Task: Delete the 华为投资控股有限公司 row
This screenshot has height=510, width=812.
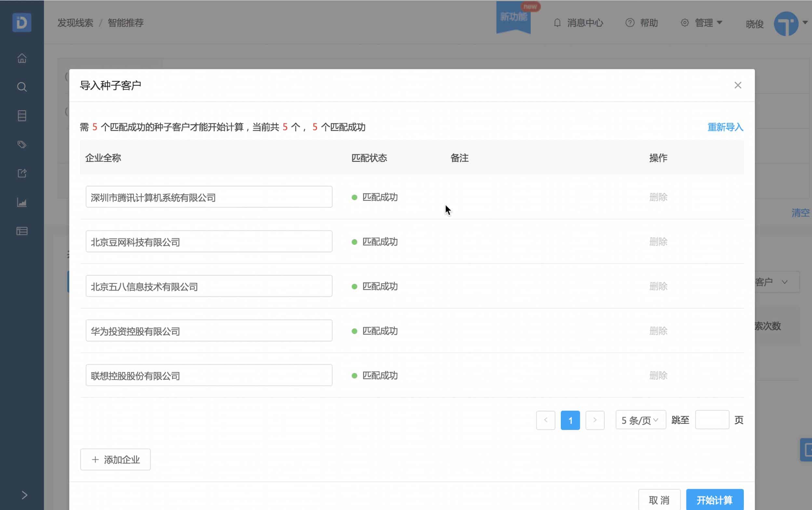Action: pyautogui.click(x=659, y=331)
